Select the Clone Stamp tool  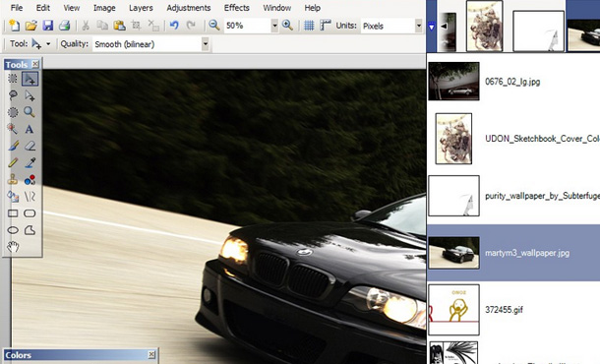click(13, 179)
